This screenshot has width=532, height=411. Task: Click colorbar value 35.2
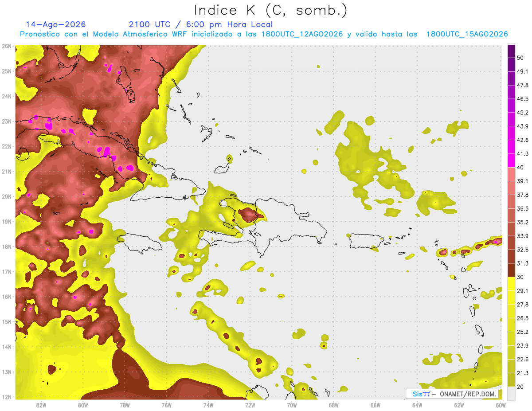coord(522,222)
